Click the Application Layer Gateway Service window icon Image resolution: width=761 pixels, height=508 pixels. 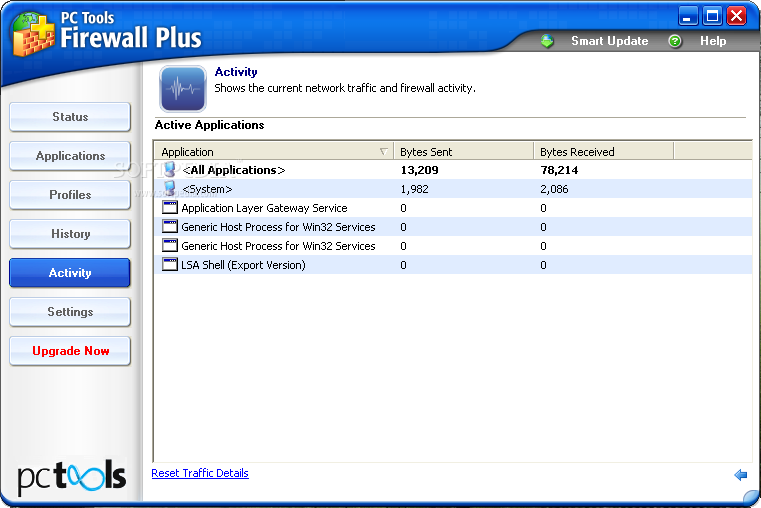(169, 208)
